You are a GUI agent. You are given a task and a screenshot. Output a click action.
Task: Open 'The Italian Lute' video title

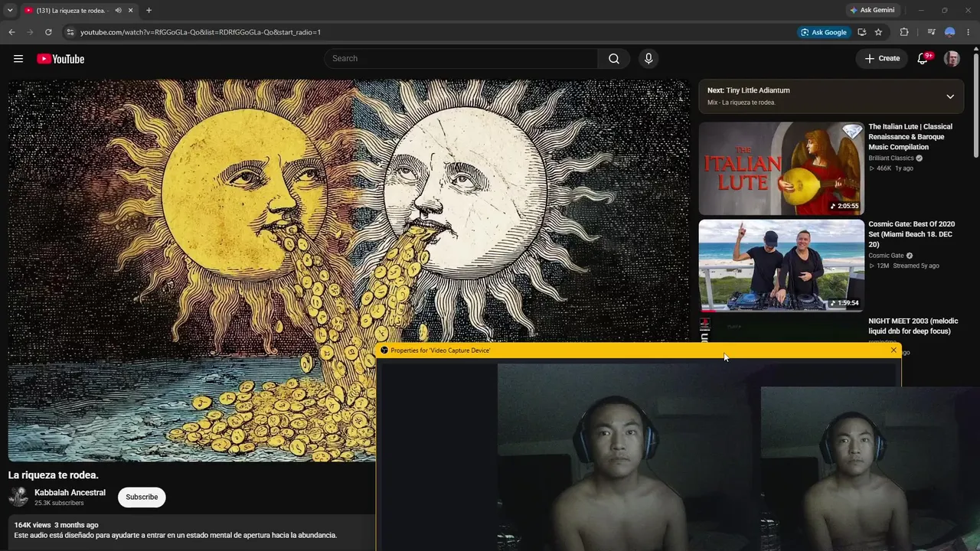pos(910,137)
